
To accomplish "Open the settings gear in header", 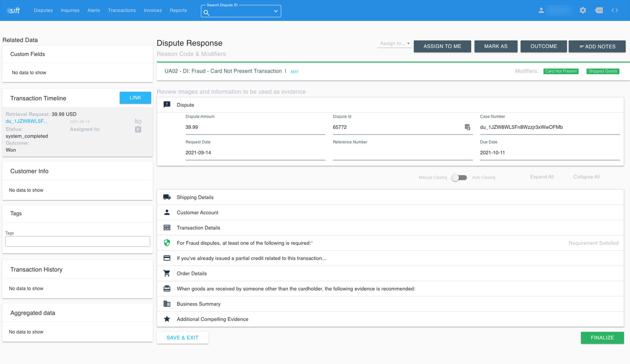I will tap(583, 10).
